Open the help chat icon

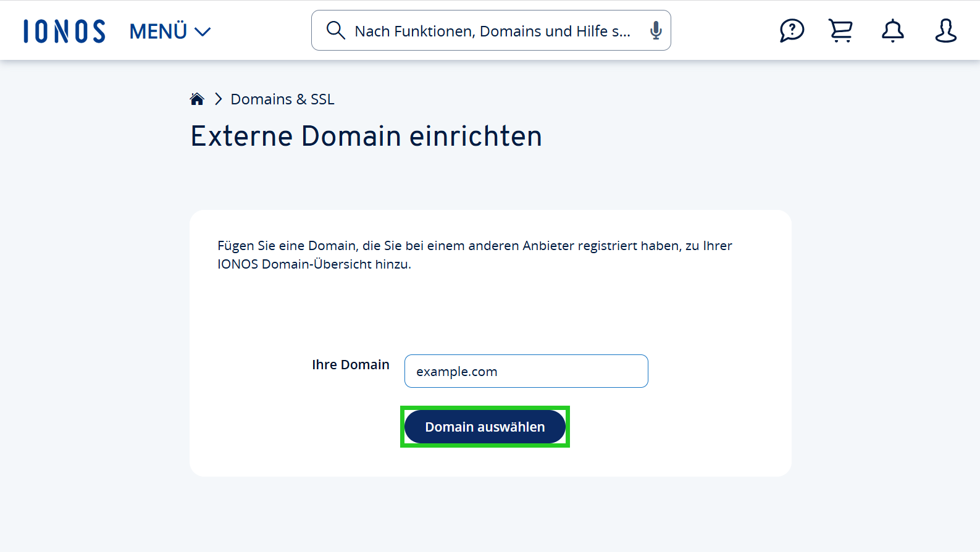tap(792, 30)
